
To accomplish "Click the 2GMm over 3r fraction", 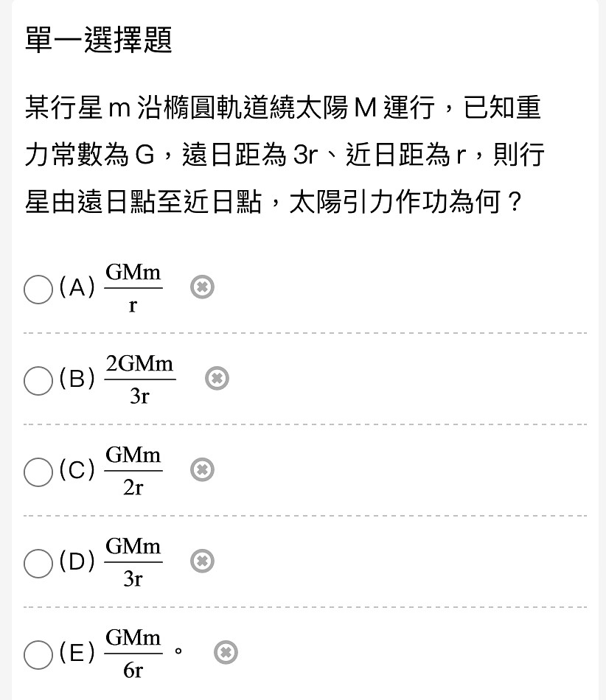I will tap(140, 379).
